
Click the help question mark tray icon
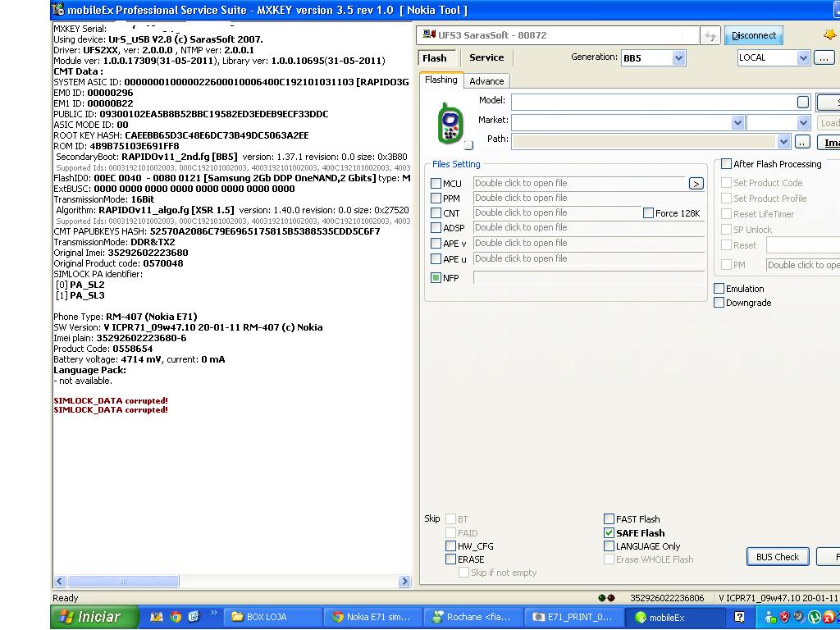(739, 617)
